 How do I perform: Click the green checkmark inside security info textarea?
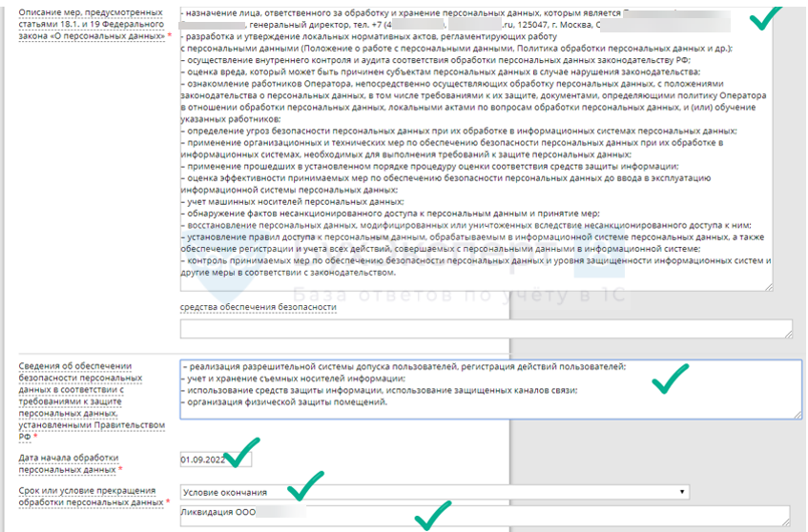pos(669,379)
